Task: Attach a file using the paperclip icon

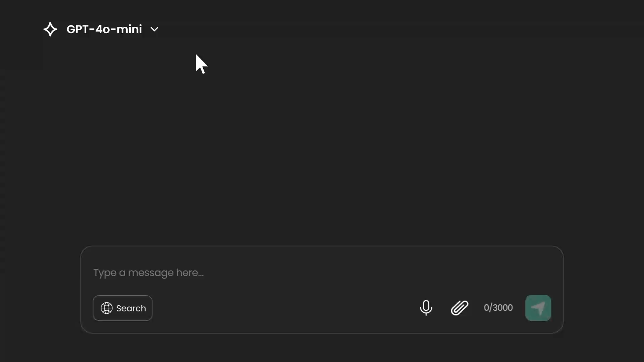Action: [460, 308]
